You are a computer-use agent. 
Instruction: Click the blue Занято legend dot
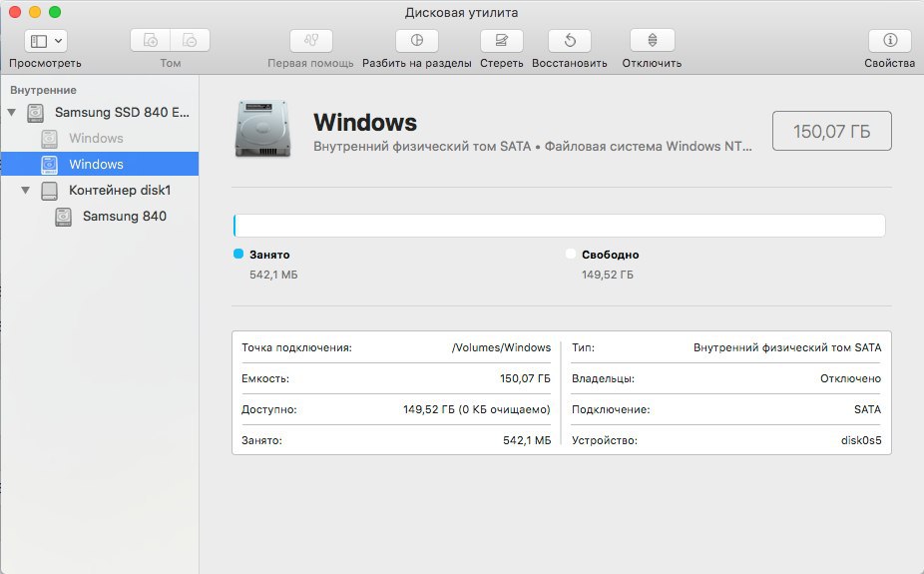[x=238, y=254]
